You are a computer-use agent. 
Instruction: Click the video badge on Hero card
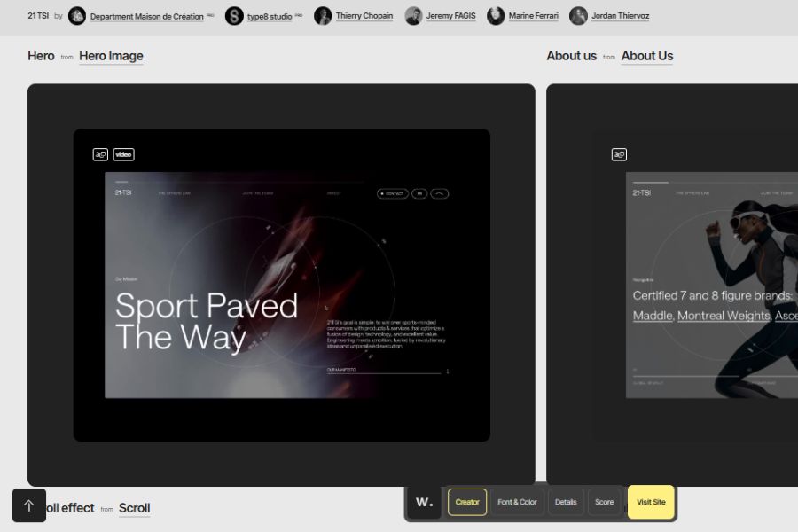[x=123, y=154]
